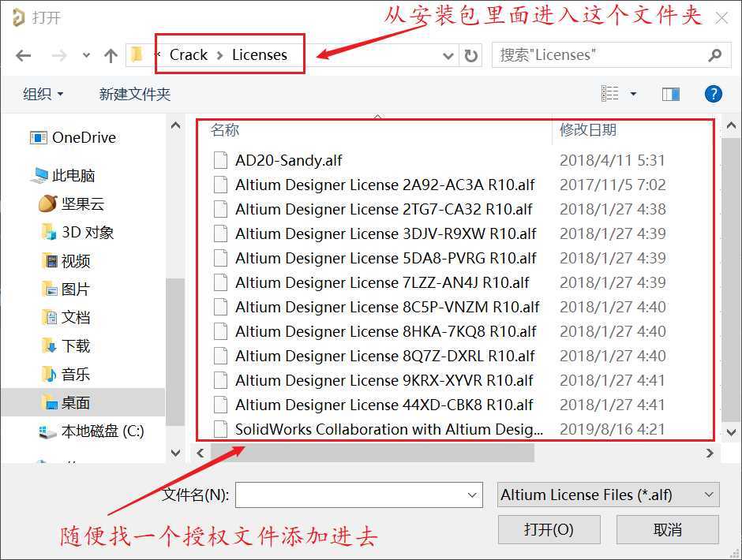Open the recent locations dropdown arrow

(86, 55)
